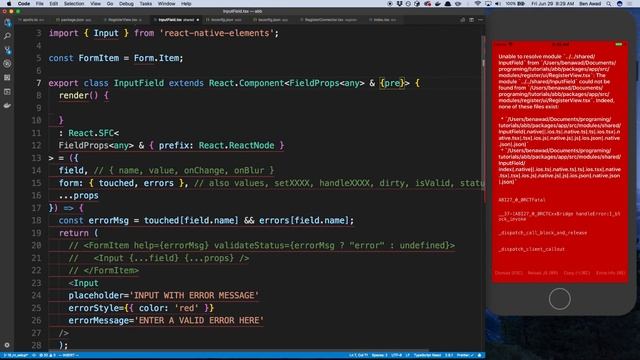The image size is (640, 360).
Task: Click the Dismiss button on red error screen
Action: pyautogui.click(x=509, y=273)
